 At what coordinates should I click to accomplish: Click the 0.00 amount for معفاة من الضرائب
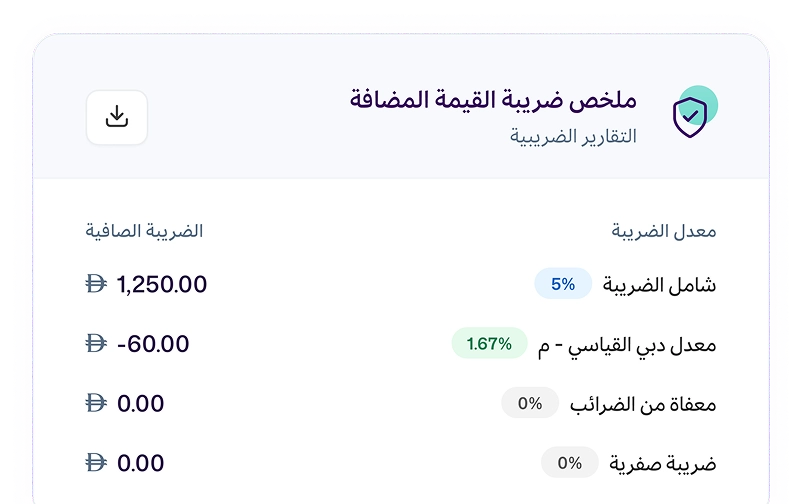pos(141,404)
